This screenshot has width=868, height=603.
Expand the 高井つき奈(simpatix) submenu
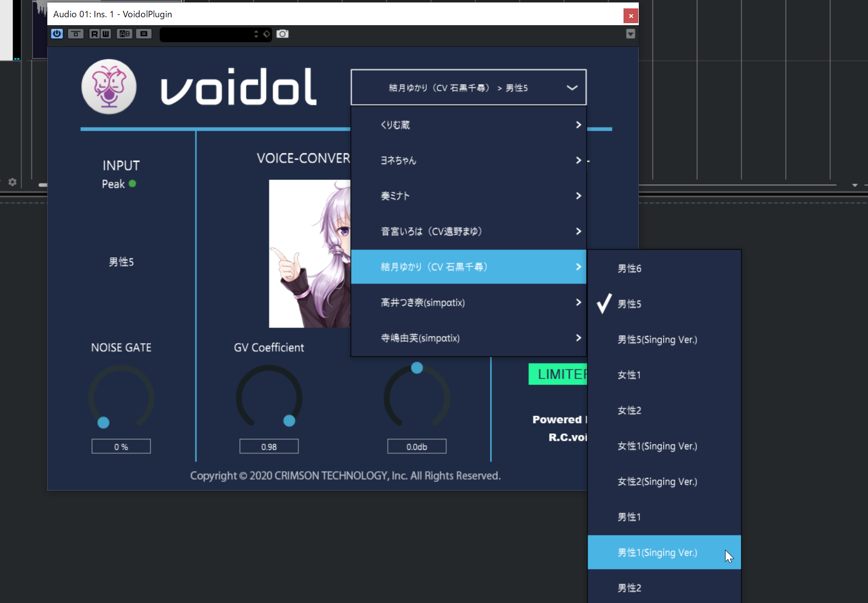tap(469, 302)
